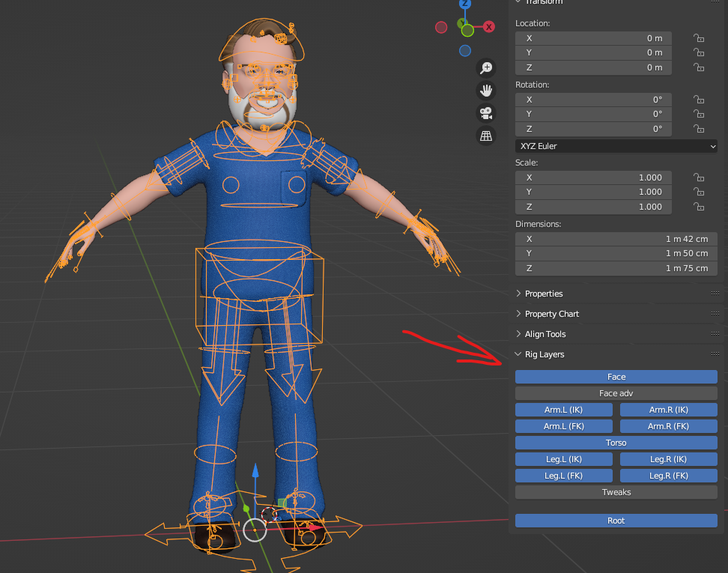Click the white circle move gizmo center
The image size is (728, 573).
[x=255, y=530]
